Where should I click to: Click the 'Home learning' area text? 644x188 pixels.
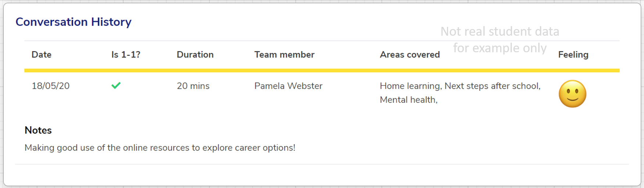click(410, 86)
